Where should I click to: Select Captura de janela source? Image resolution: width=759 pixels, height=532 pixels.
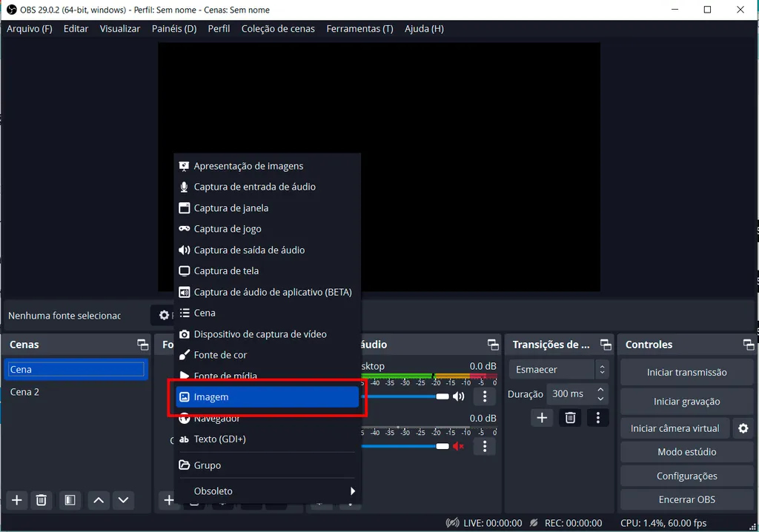point(267,208)
